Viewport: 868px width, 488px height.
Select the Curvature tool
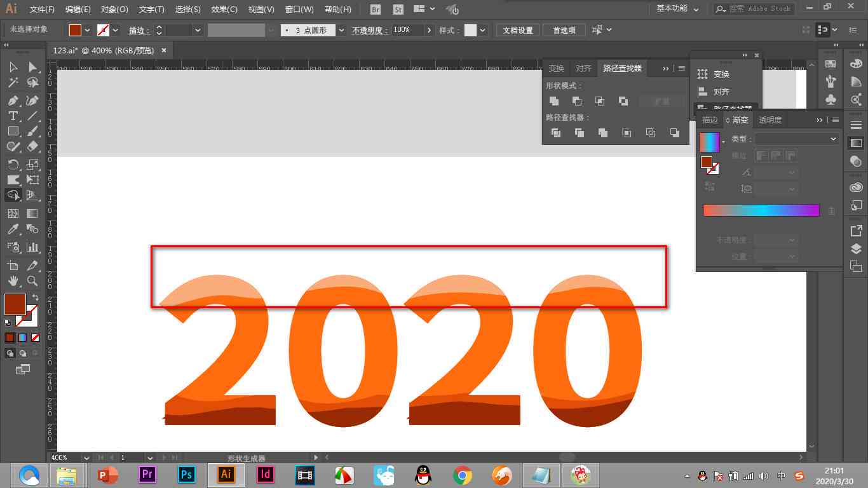(x=32, y=100)
